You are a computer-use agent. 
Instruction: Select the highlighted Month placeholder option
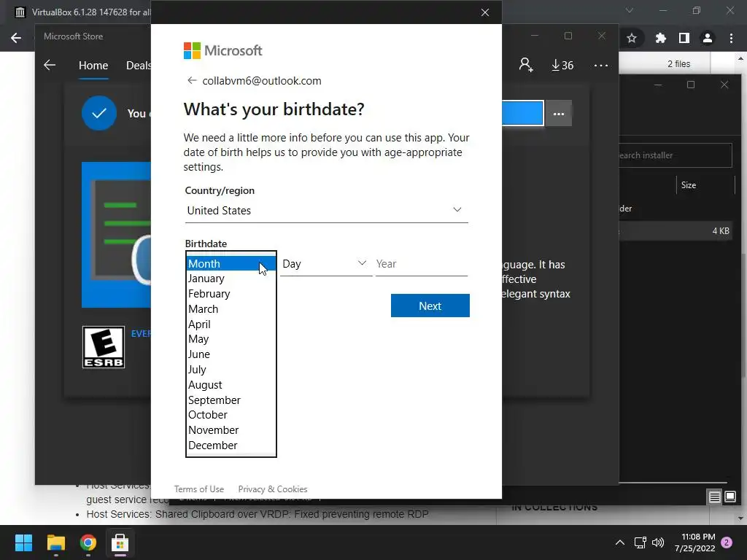pyautogui.click(x=231, y=263)
